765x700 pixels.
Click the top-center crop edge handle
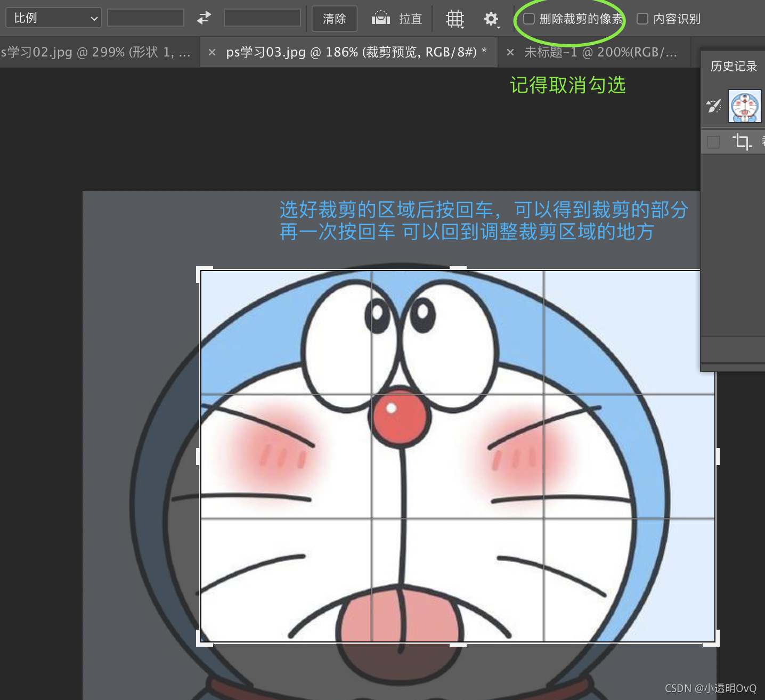click(x=458, y=268)
